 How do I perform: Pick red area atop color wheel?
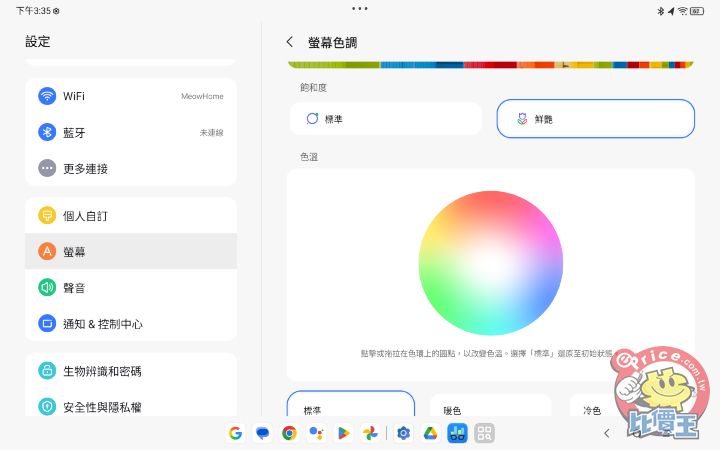coord(491,201)
